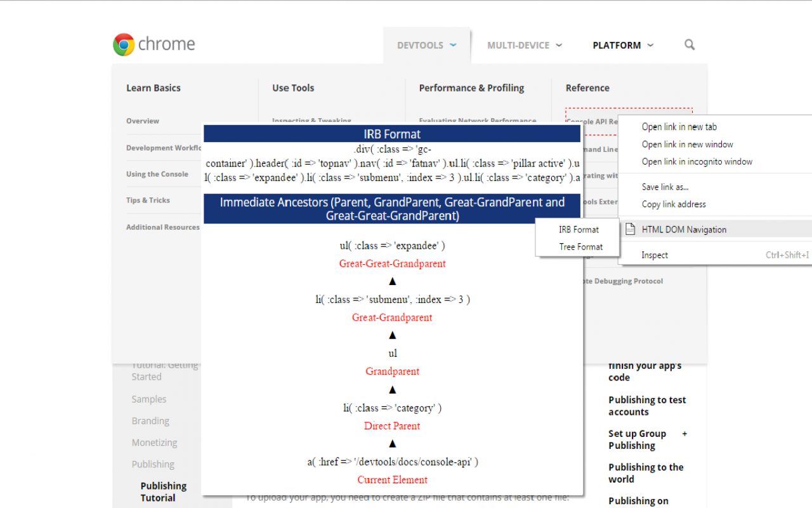This screenshot has height=508, width=812.
Task: Open Publishing to the world link
Action: point(646,473)
